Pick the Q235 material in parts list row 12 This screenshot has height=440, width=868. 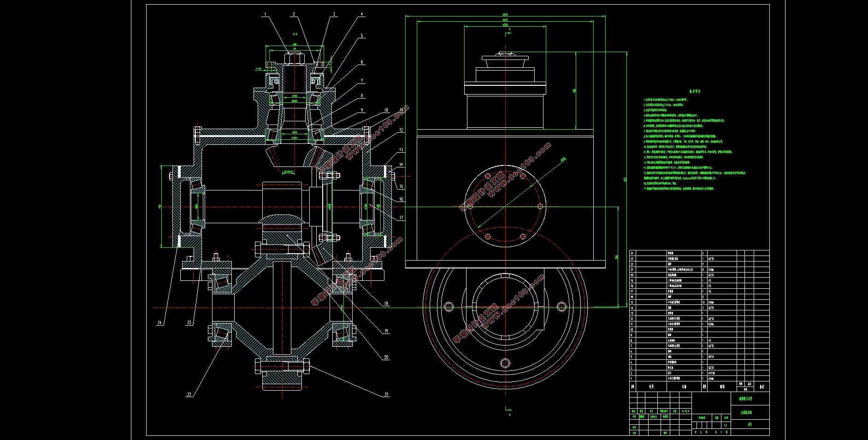[x=711, y=319]
